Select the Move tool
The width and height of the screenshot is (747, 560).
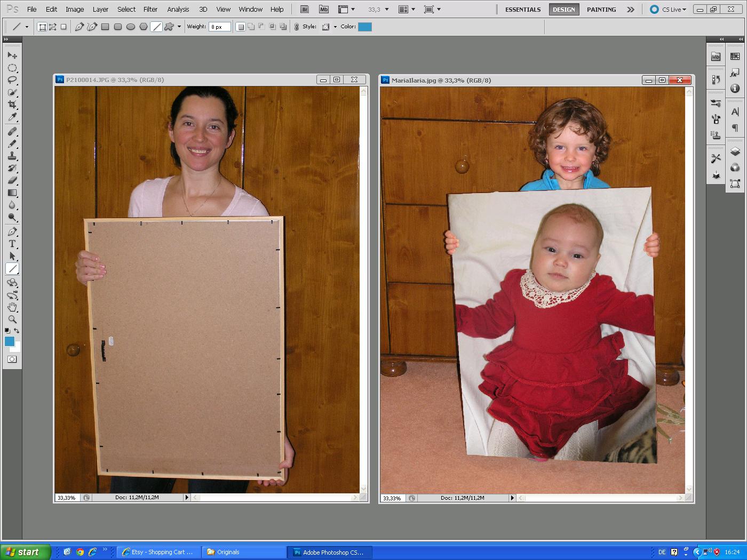point(12,55)
